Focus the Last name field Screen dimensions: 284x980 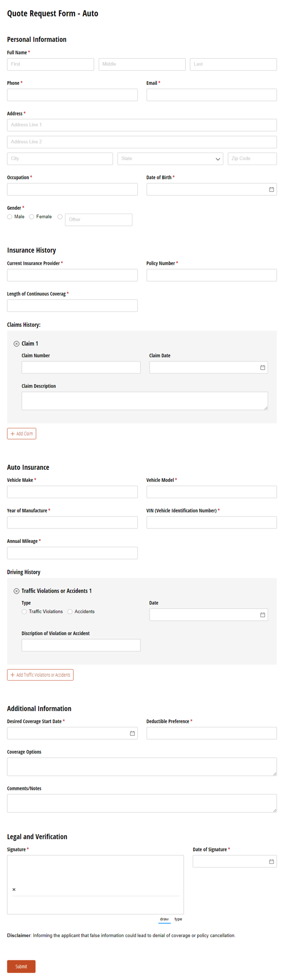tap(233, 64)
